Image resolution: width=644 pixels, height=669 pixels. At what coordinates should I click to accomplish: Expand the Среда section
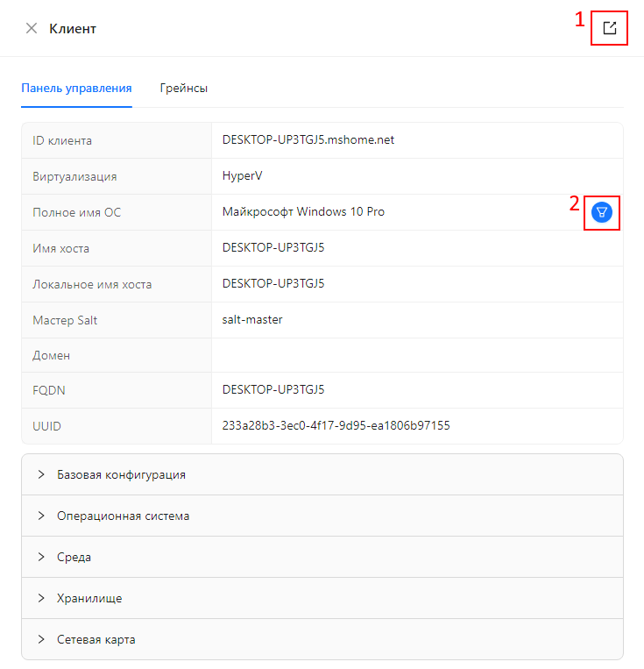74,557
